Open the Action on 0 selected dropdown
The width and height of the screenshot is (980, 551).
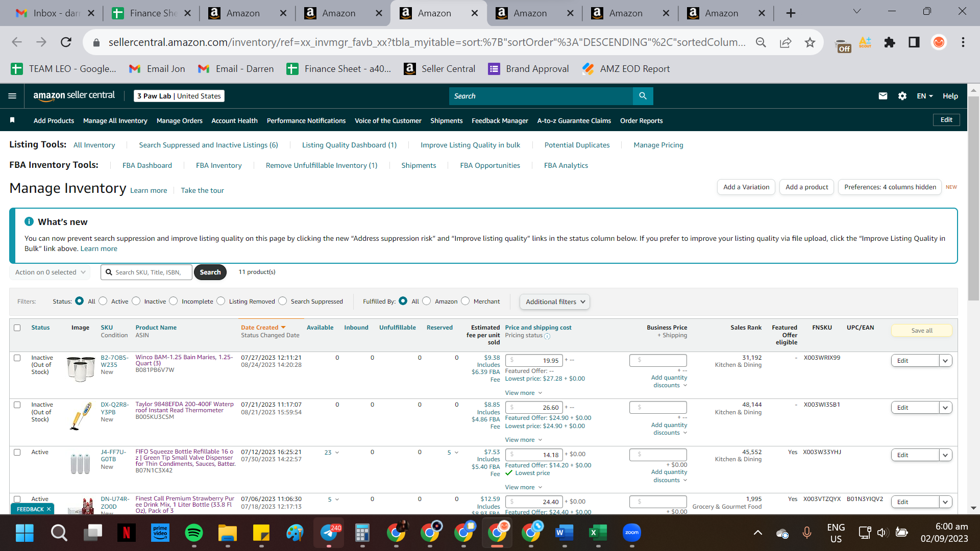click(x=50, y=272)
